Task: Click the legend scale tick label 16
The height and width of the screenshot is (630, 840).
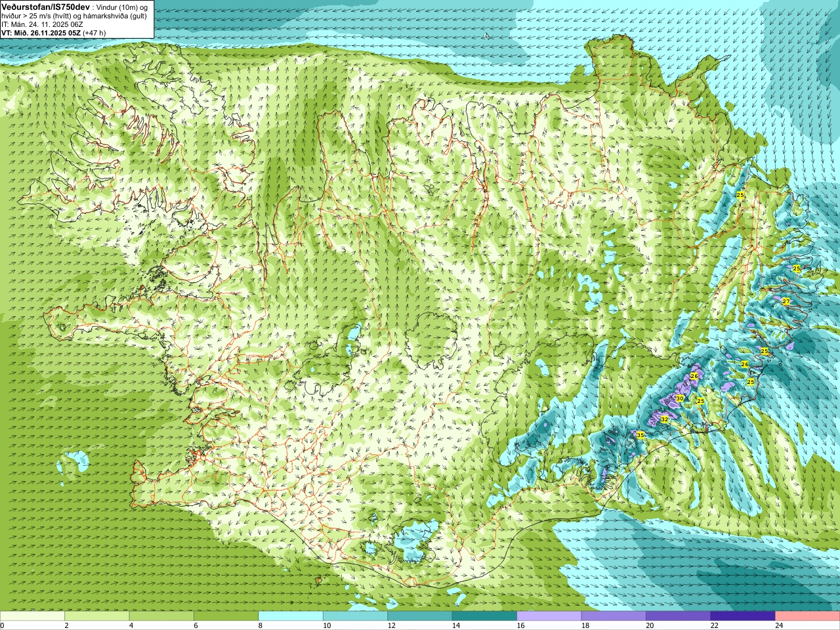Action: (520, 625)
